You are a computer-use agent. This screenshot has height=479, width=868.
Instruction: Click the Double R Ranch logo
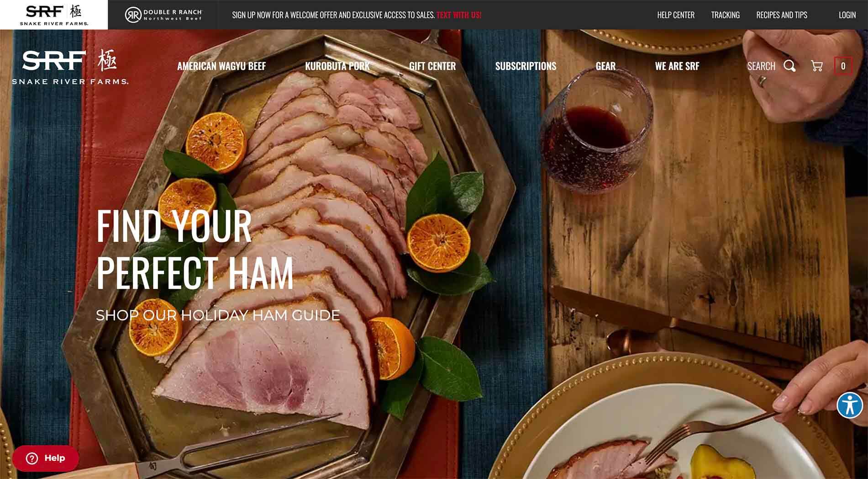(x=163, y=15)
